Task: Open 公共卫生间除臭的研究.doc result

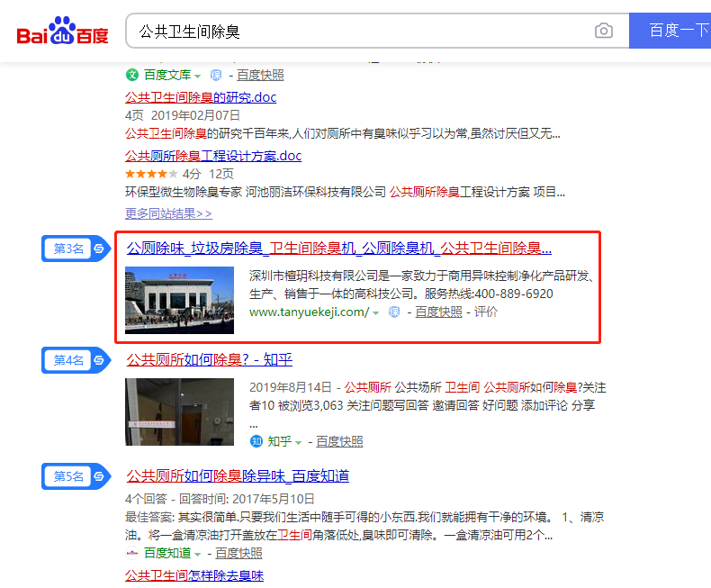Action: point(201,97)
